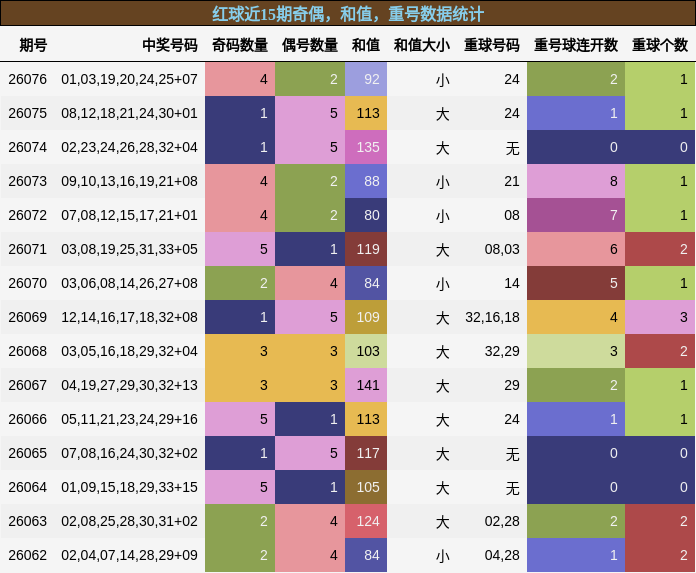
Task: Click the sum value 88 cell
Action: pyautogui.click(x=366, y=181)
